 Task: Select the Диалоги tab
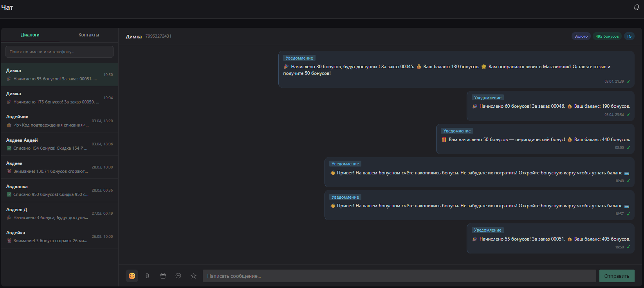[x=30, y=35]
